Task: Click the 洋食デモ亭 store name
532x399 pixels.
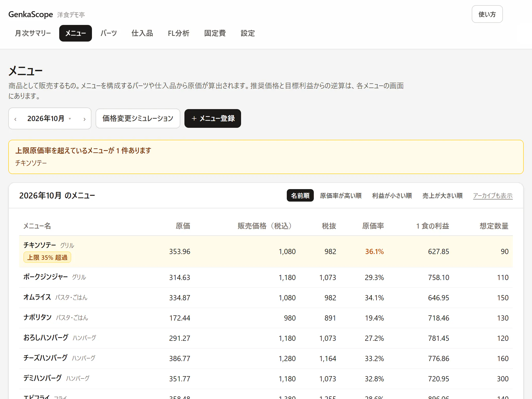Action: pyautogui.click(x=71, y=15)
